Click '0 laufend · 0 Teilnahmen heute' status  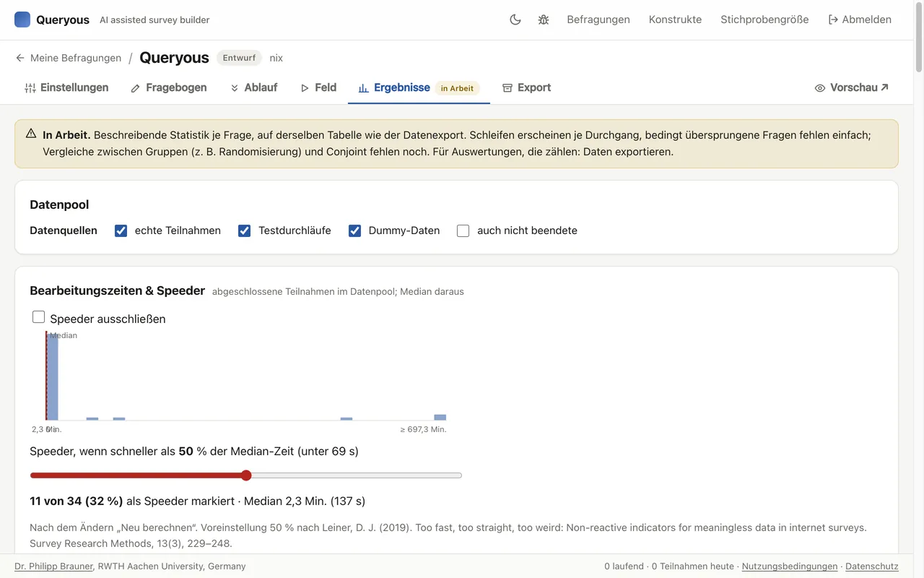(669, 566)
